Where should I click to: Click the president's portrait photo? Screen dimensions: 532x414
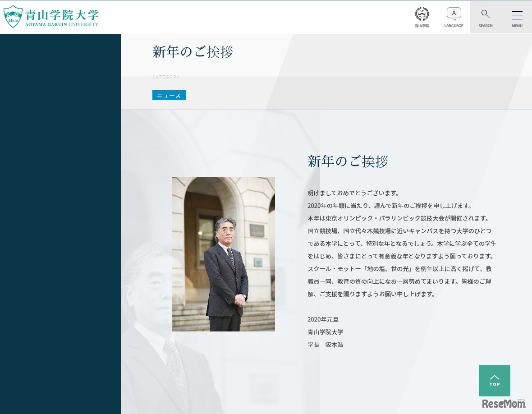pyautogui.click(x=223, y=254)
